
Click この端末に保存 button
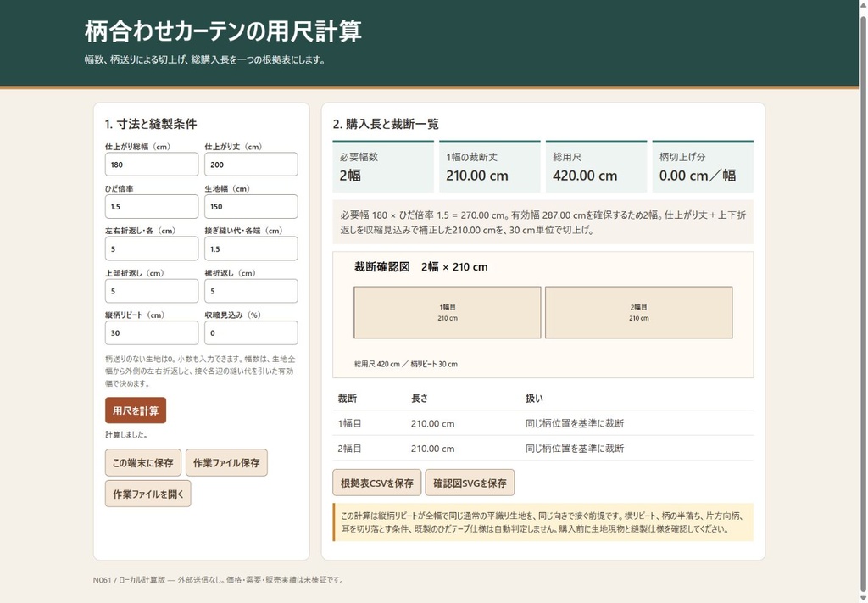pyautogui.click(x=142, y=462)
